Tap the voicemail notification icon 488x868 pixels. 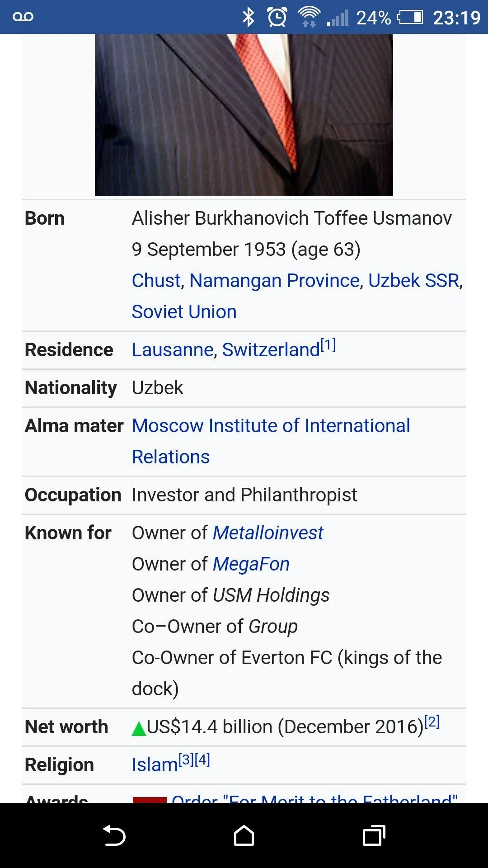(23, 17)
